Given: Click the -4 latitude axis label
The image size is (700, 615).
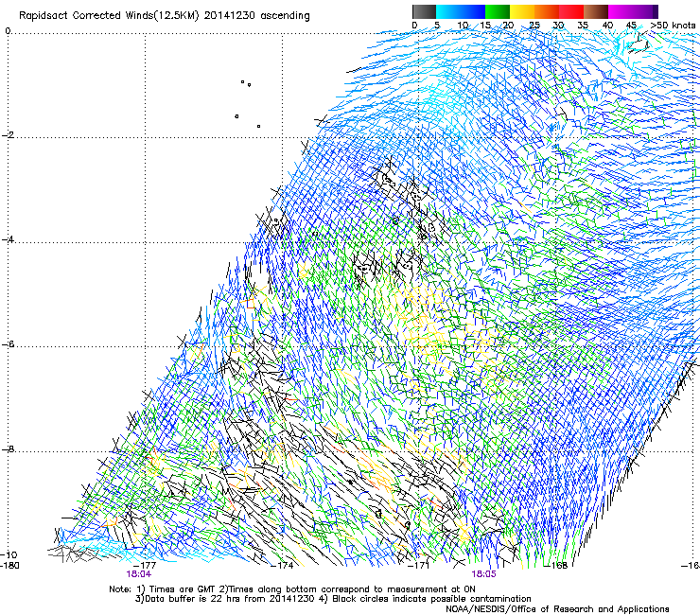Looking at the screenshot, I should (x=8, y=240).
